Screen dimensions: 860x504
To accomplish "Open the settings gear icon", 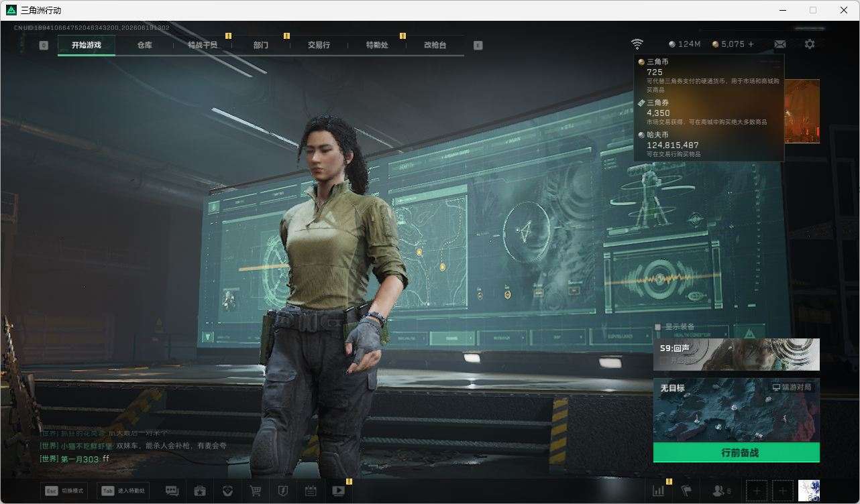I will [x=810, y=44].
